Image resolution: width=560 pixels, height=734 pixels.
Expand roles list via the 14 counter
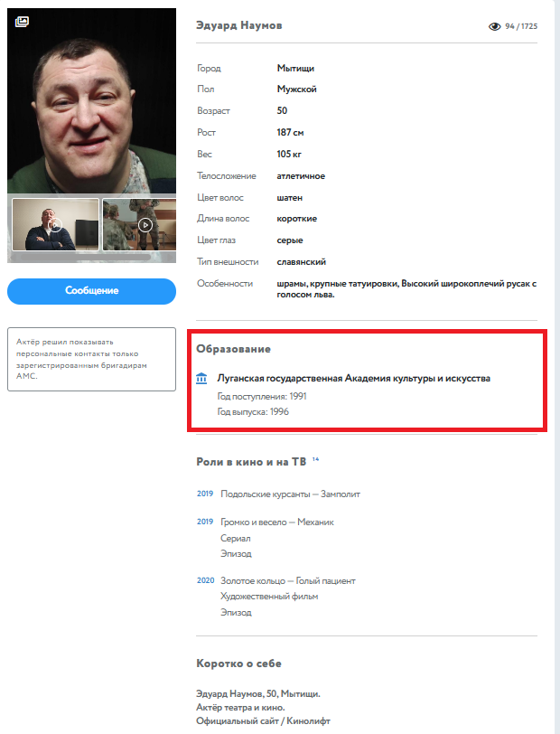coord(315,459)
